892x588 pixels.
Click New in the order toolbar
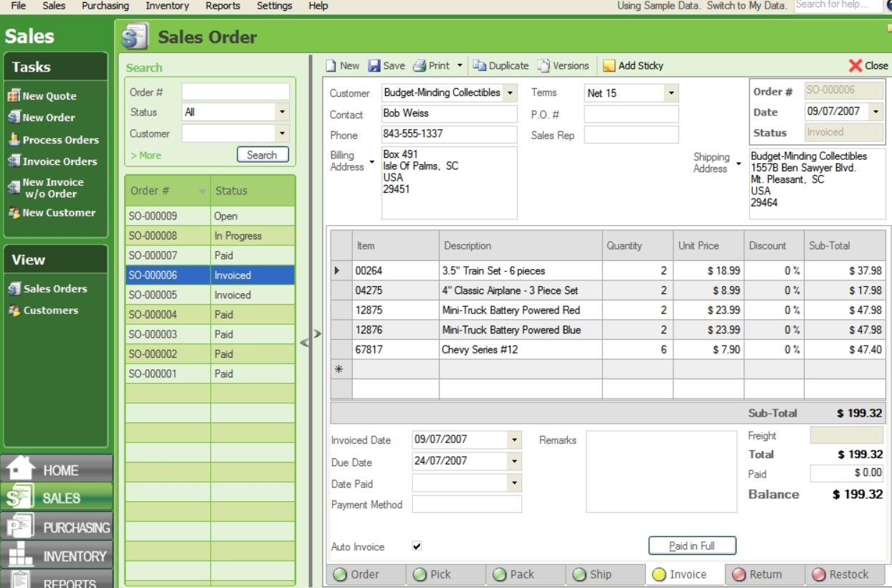(343, 65)
